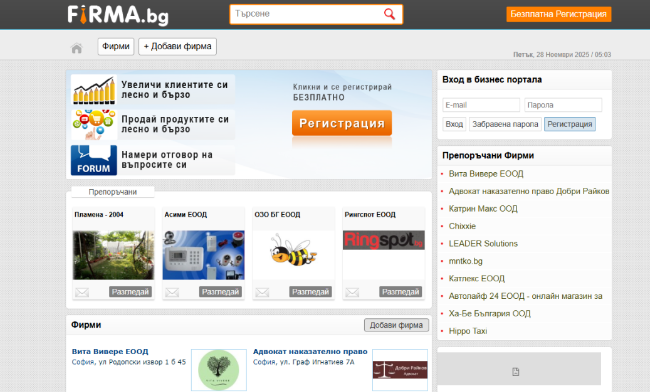Open Адвокат наказателно право blue heading
The width and height of the screenshot is (650, 392).
point(310,351)
